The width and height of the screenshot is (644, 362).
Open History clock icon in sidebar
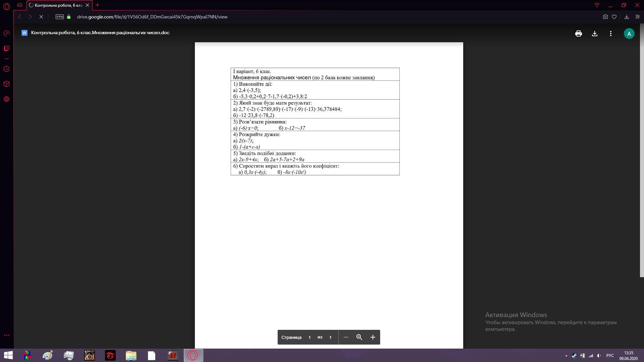[6, 69]
